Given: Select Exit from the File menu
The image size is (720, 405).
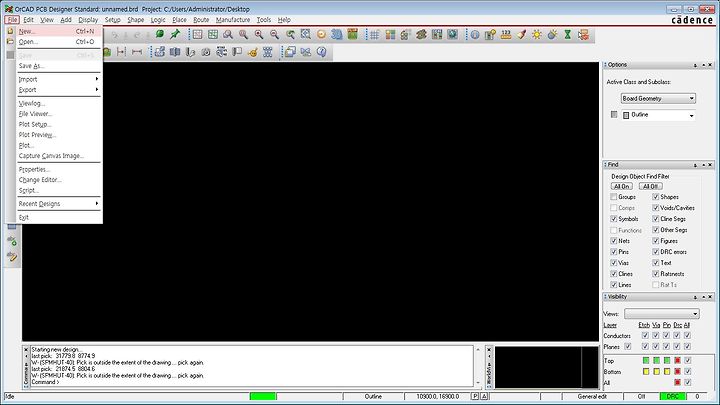Looking at the screenshot, I should pyautogui.click(x=58, y=217).
